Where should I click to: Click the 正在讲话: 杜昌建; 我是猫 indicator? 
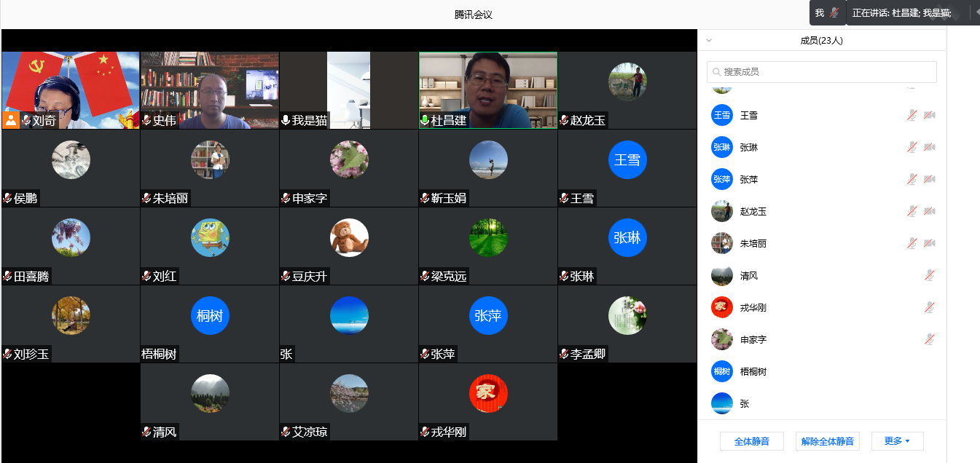(901, 13)
